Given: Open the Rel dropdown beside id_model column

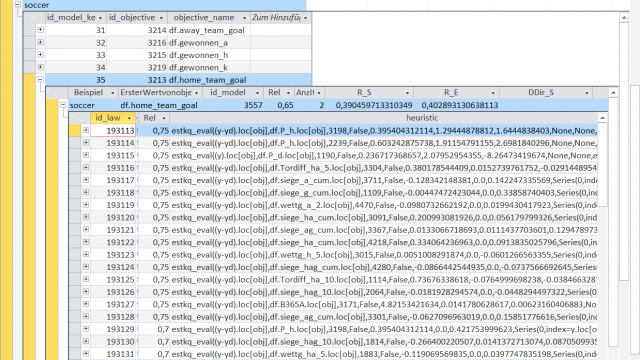Looking at the screenshot, I should click(288, 93).
